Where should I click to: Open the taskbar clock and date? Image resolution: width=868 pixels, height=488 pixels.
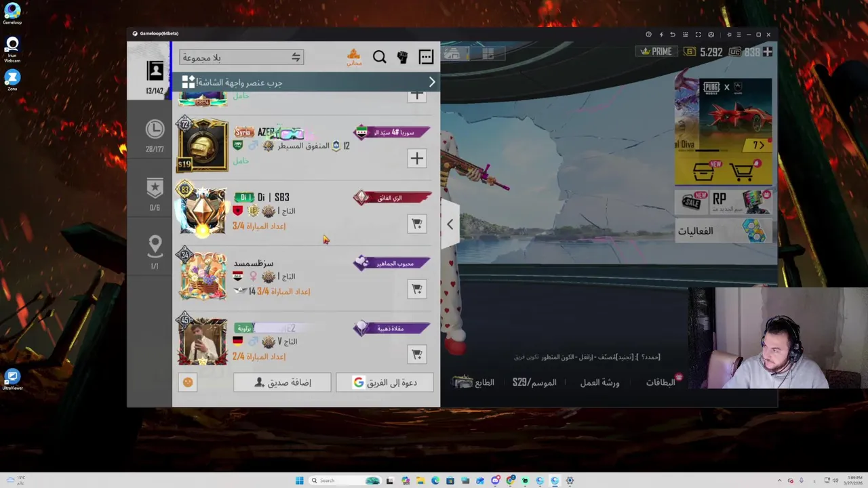tap(853, 481)
